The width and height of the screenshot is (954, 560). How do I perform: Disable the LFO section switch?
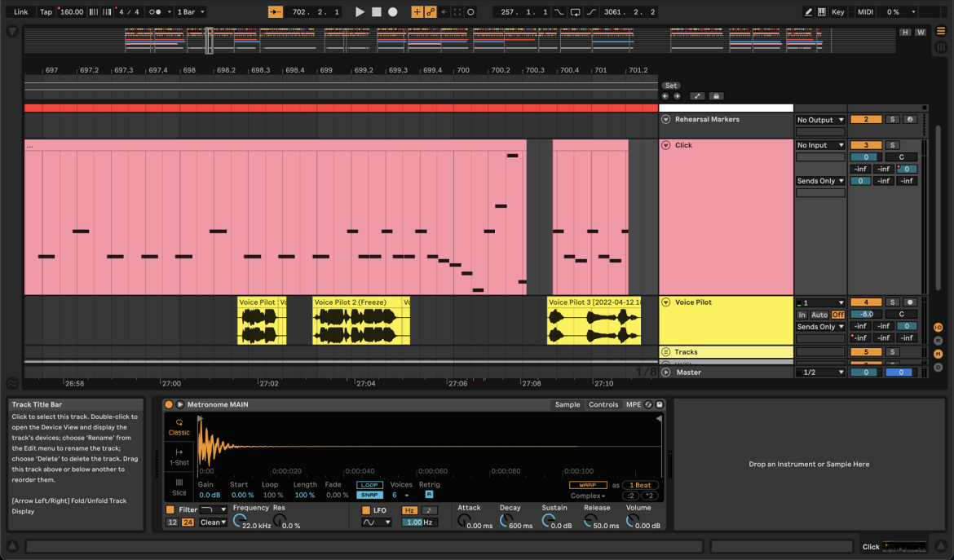365,510
